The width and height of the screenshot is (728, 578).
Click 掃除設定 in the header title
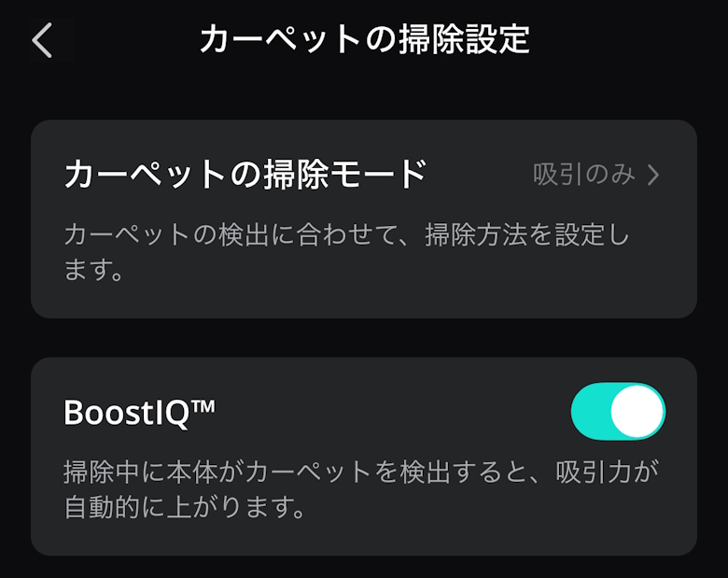[463, 40]
